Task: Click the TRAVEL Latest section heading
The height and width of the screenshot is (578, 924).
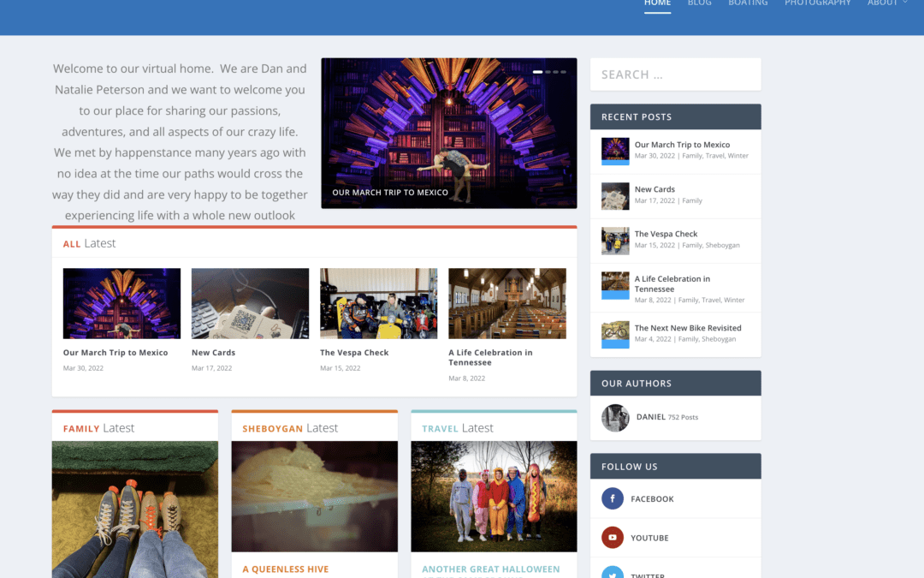Action: pyautogui.click(x=457, y=428)
